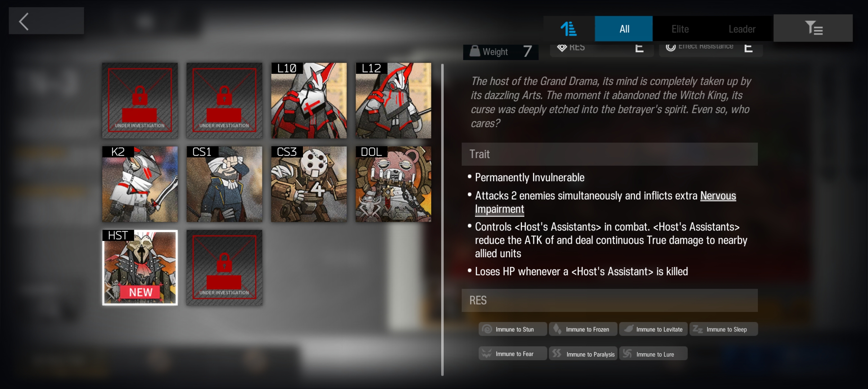Click the Immune to Frozen tag
This screenshot has height=389, width=868.
[x=583, y=329]
